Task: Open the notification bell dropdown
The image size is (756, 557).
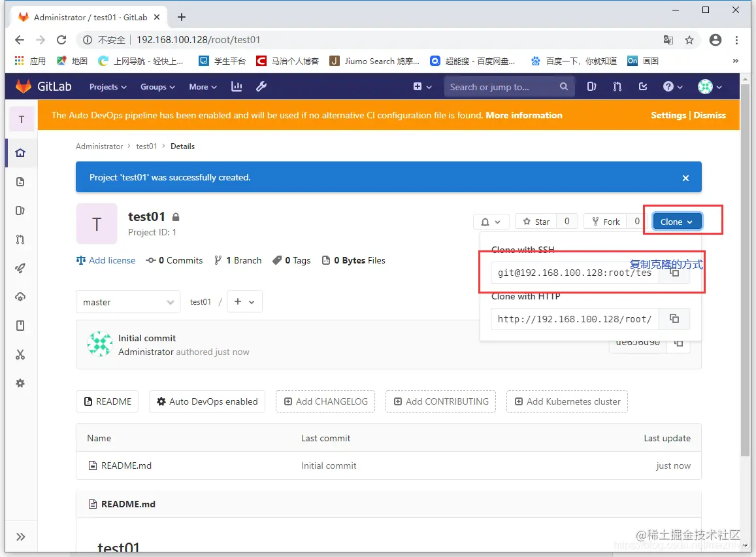Action: coord(491,222)
